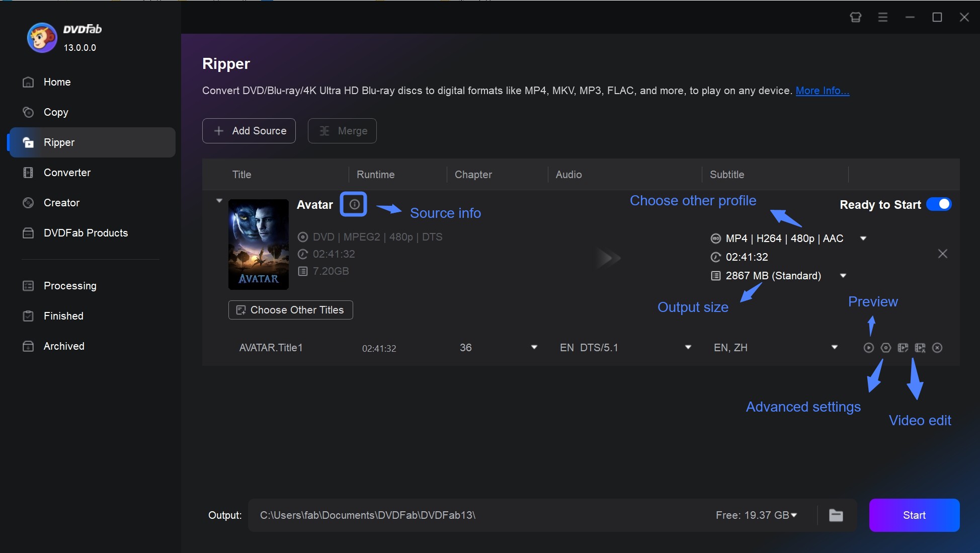Click the More Info link in description
This screenshot has height=553, width=980.
point(822,90)
